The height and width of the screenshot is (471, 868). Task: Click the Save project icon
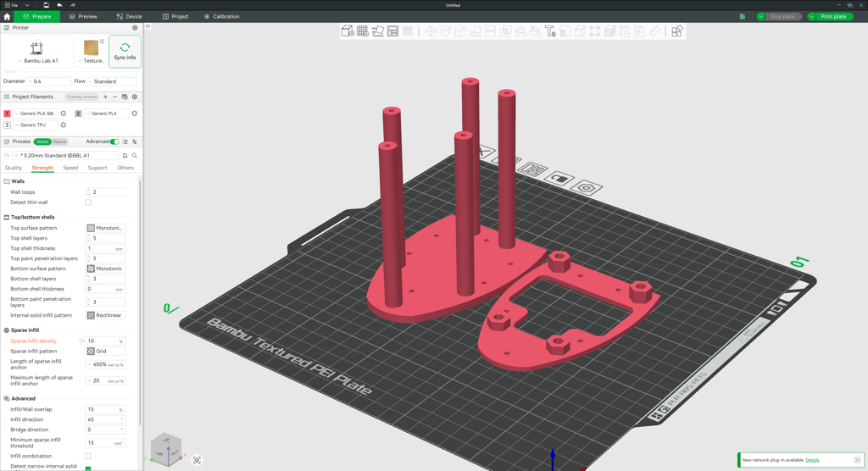46,5
